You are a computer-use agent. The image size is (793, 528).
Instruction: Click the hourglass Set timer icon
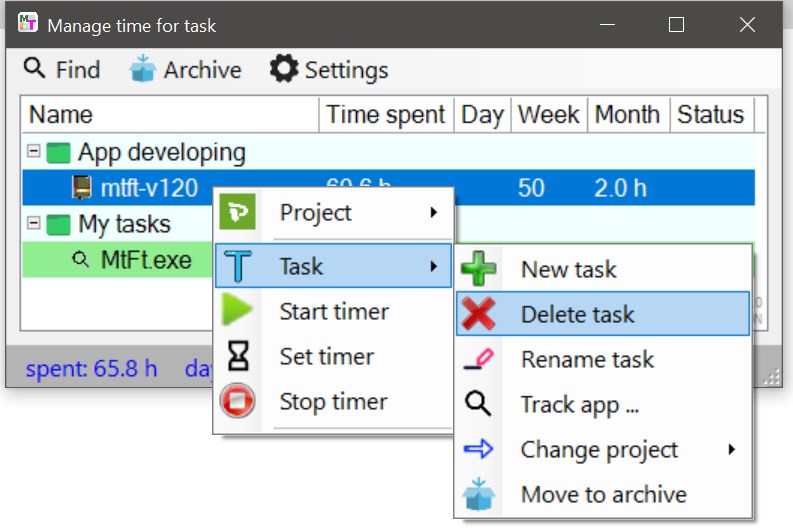[237, 356]
